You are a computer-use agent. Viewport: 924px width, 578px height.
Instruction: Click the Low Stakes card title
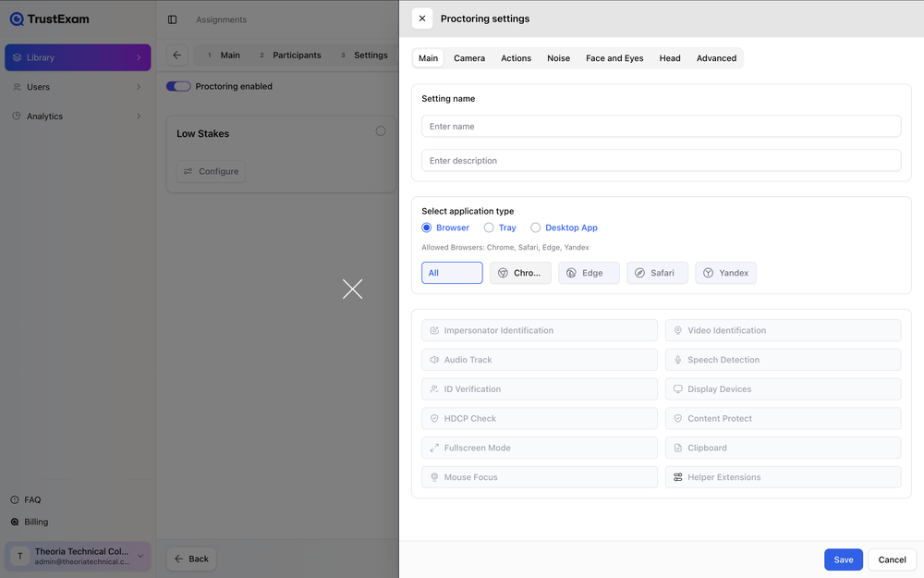202,134
